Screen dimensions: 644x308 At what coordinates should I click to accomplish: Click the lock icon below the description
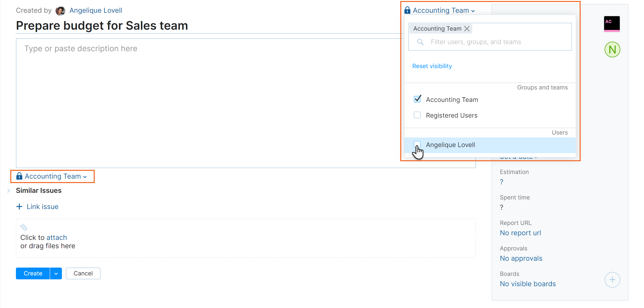click(x=19, y=176)
